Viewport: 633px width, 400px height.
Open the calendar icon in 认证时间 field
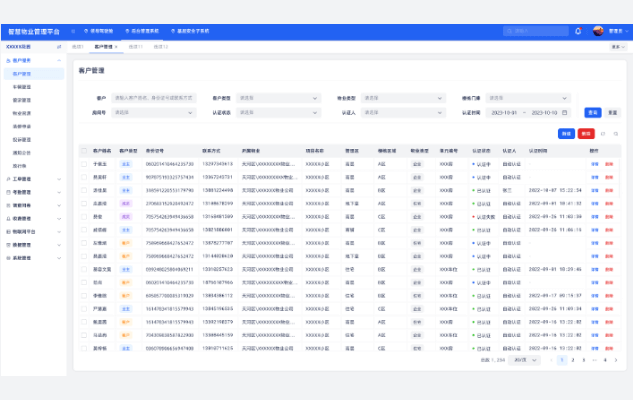coord(565,112)
